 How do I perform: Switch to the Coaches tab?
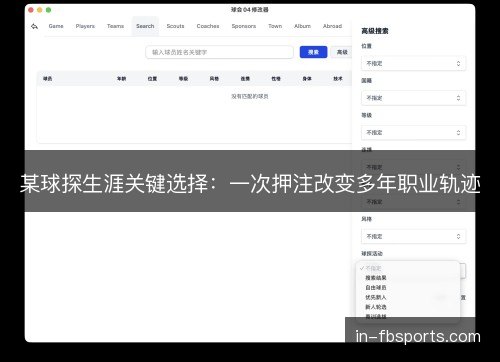(x=208, y=26)
